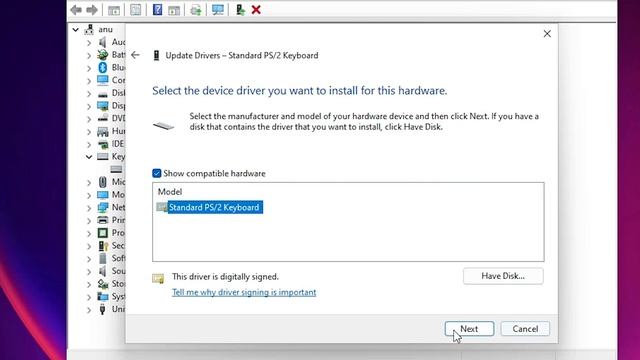Expand the IDE controllers category chevron
The width and height of the screenshot is (640, 360).
(89, 144)
